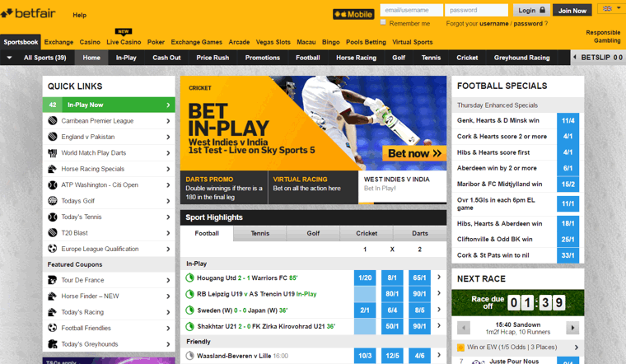Expand the BETSLIP panel arrow
626x364 pixels.
coord(574,58)
